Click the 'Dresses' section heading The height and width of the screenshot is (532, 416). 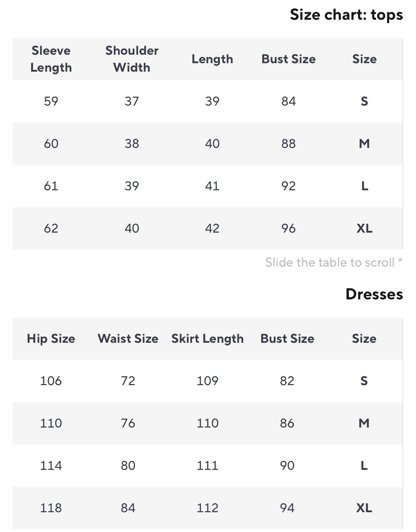pos(374,294)
